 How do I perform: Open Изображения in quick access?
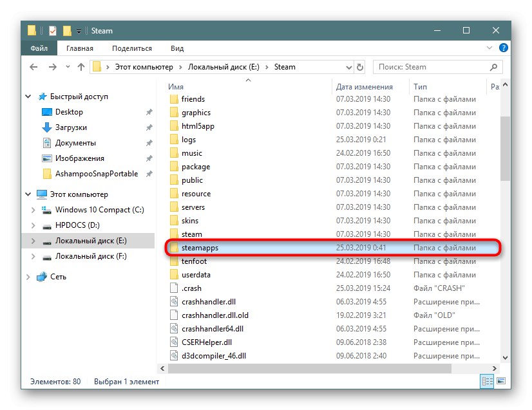(x=80, y=158)
